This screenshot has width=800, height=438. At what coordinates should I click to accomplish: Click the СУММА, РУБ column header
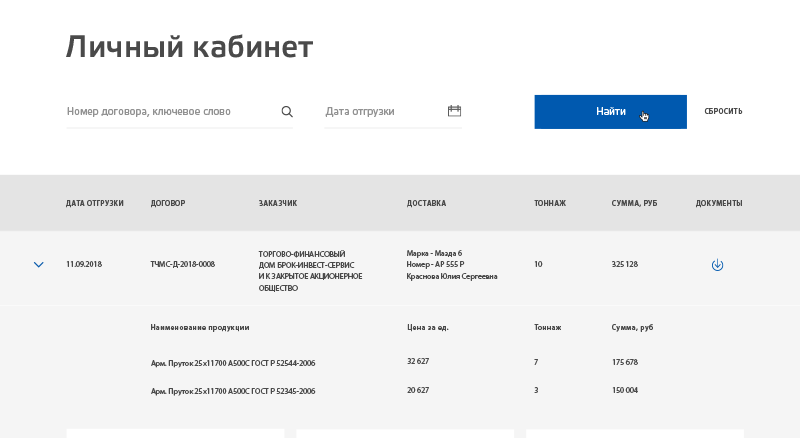tap(634, 203)
